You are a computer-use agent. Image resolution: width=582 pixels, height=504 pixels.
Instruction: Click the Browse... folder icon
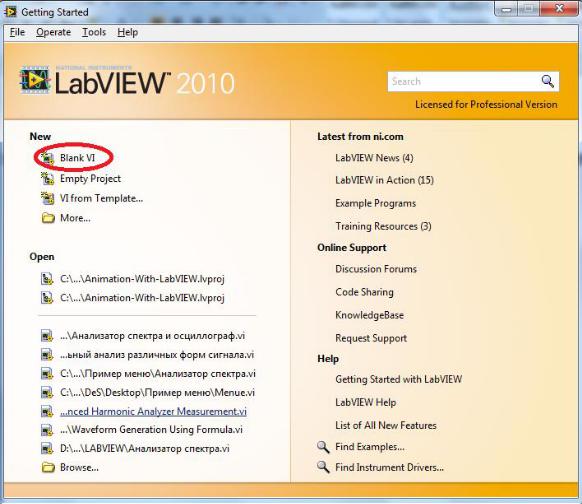click(48, 467)
